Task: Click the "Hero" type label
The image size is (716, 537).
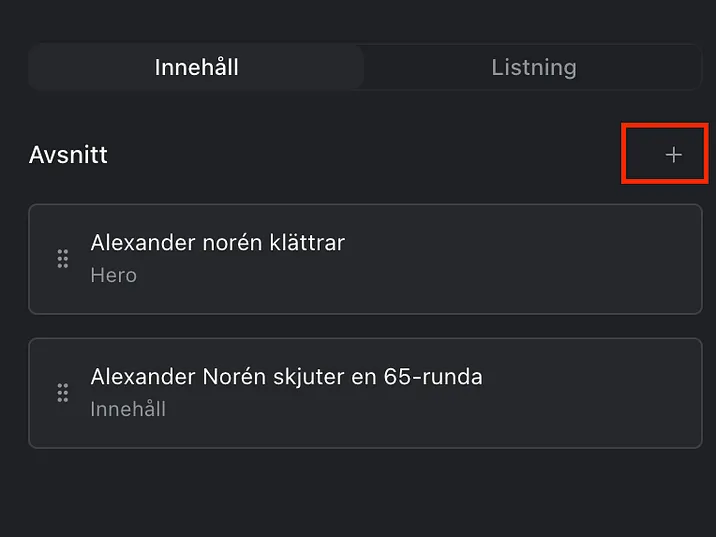Action: pos(113,275)
